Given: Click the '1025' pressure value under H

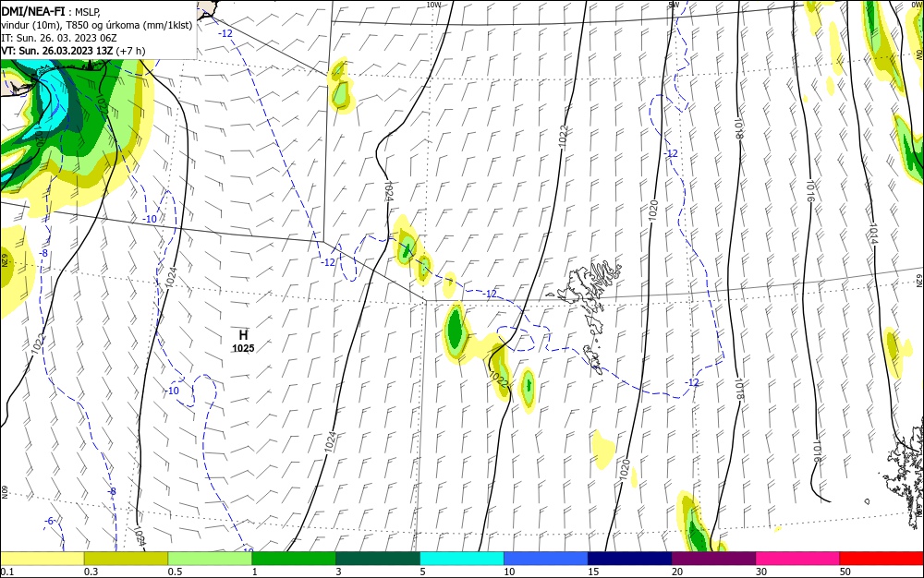Looking at the screenshot, I should (243, 348).
